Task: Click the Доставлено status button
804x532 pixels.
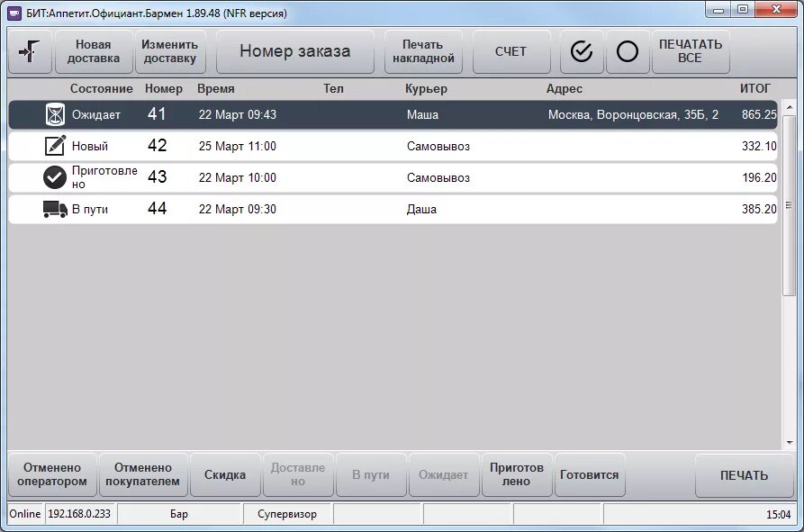Action: point(297,474)
